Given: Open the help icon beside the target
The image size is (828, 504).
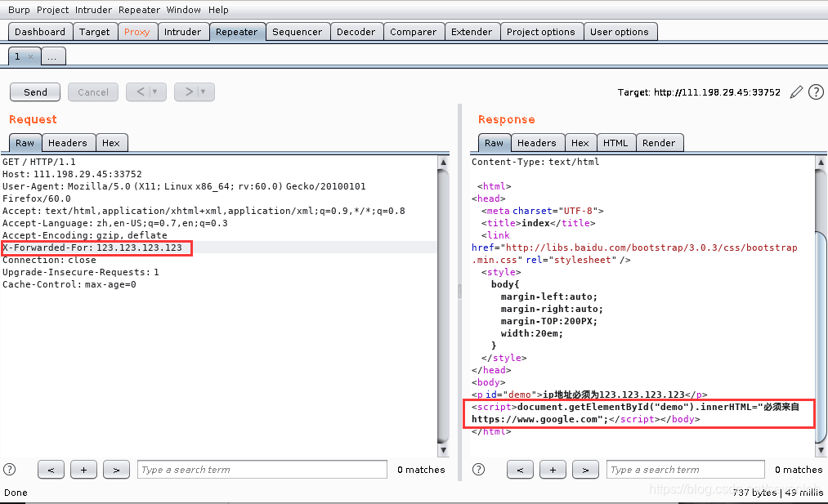Looking at the screenshot, I should point(816,92).
